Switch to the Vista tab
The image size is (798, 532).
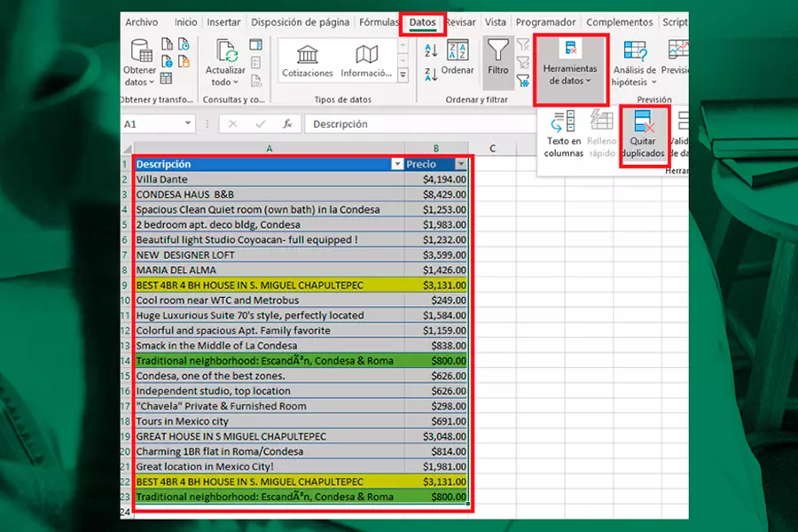click(x=495, y=22)
